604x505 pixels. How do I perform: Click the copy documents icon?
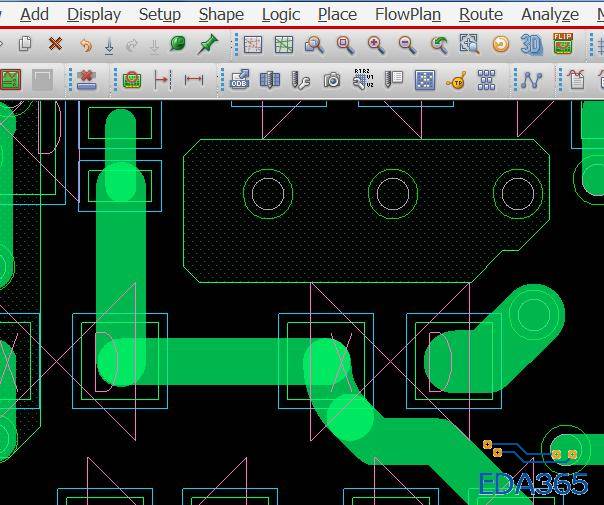[25, 44]
